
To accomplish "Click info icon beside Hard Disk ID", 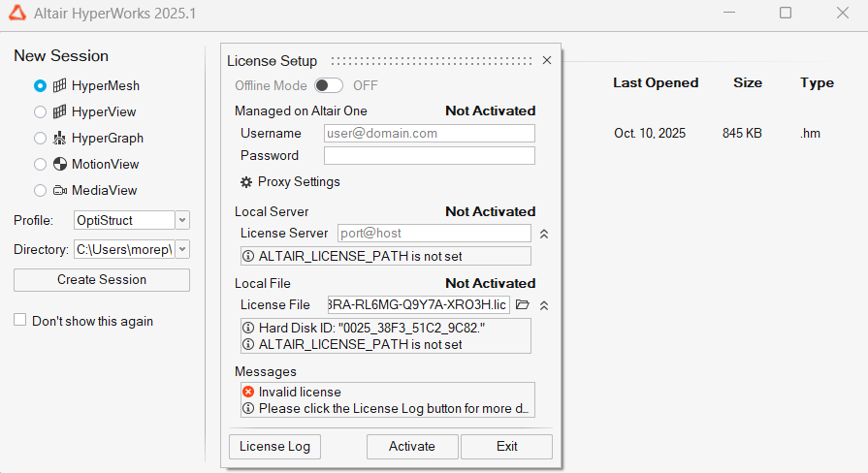I will (248, 328).
